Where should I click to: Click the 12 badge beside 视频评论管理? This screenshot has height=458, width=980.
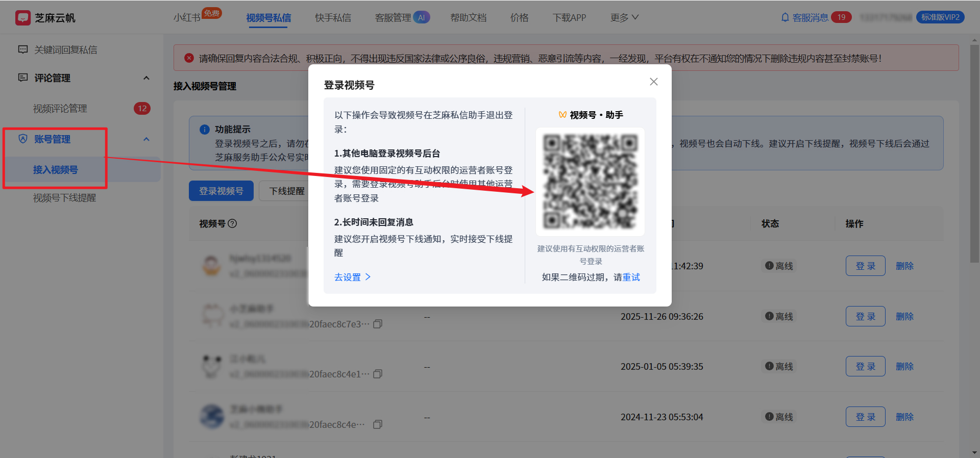point(142,109)
